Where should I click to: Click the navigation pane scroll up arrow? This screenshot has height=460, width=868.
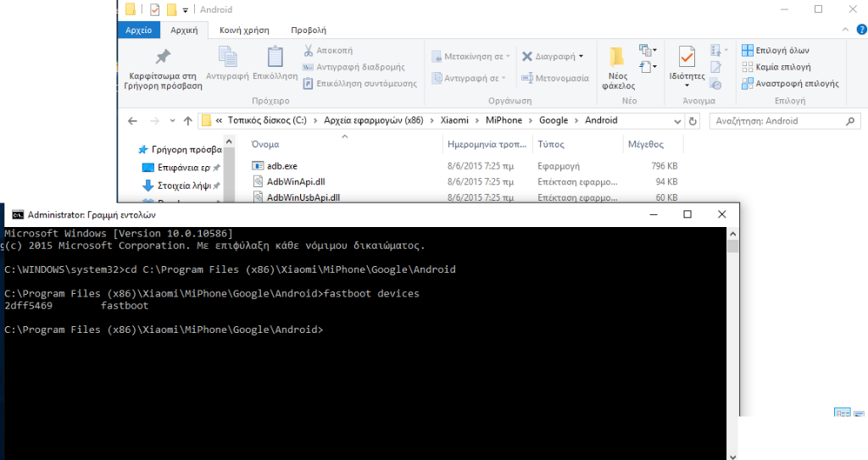[229, 142]
